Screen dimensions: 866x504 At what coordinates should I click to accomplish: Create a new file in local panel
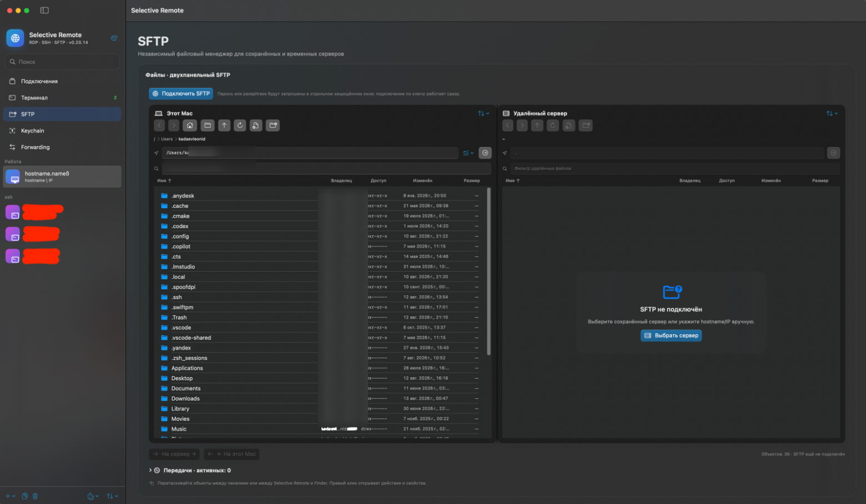pyautogui.click(x=256, y=125)
